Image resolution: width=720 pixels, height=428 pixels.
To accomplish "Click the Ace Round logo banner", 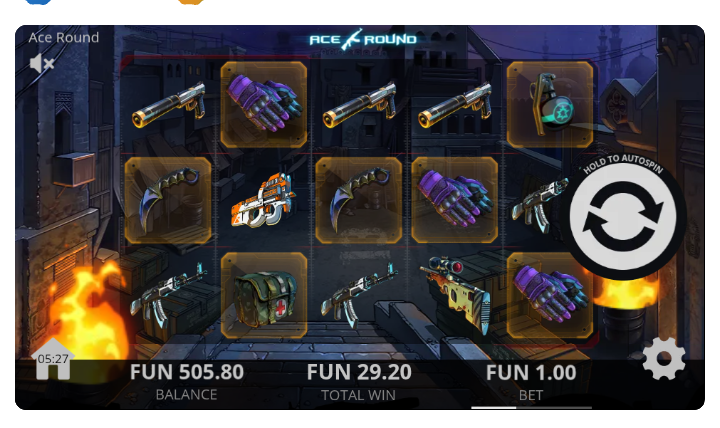I will point(363,39).
